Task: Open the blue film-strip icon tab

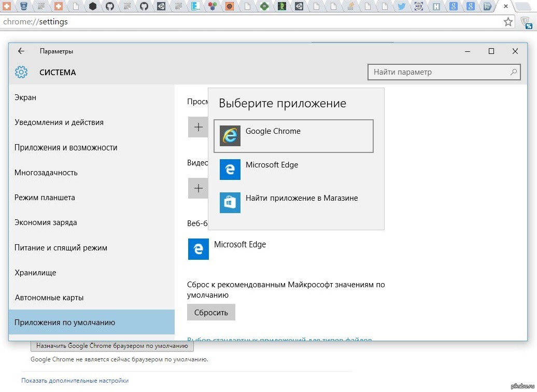Action: click(195, 6)
